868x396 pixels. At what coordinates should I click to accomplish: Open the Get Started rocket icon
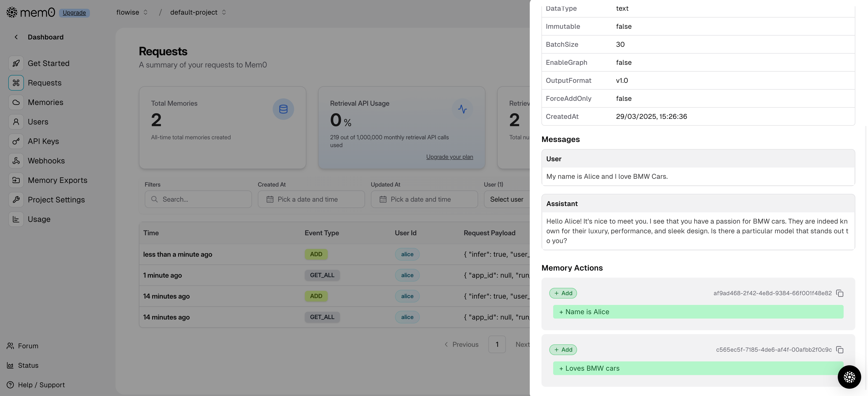[x=16, y=63]
